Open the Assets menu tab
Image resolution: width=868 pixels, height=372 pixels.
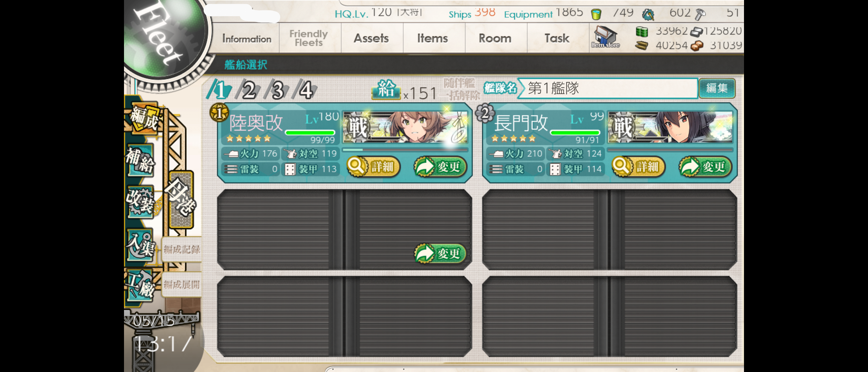371,38
